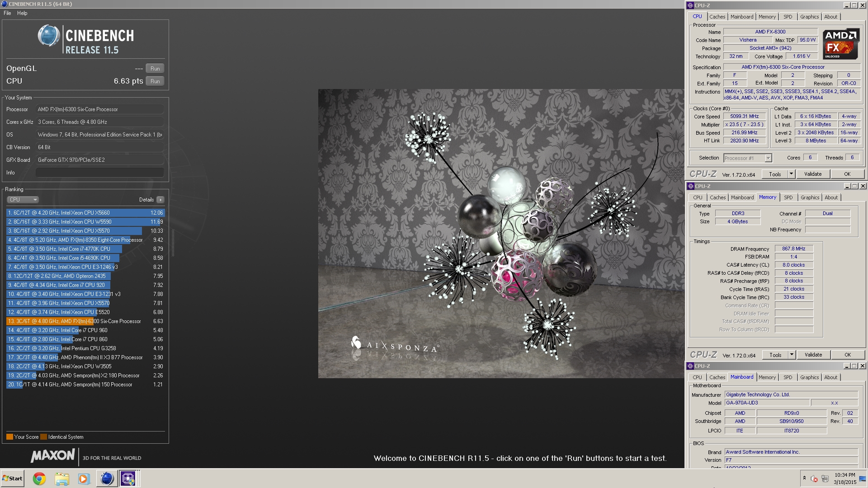Select the Cinebench taskbar button
Viewport: 868px width, 488px height.
(x=107, y=479)
